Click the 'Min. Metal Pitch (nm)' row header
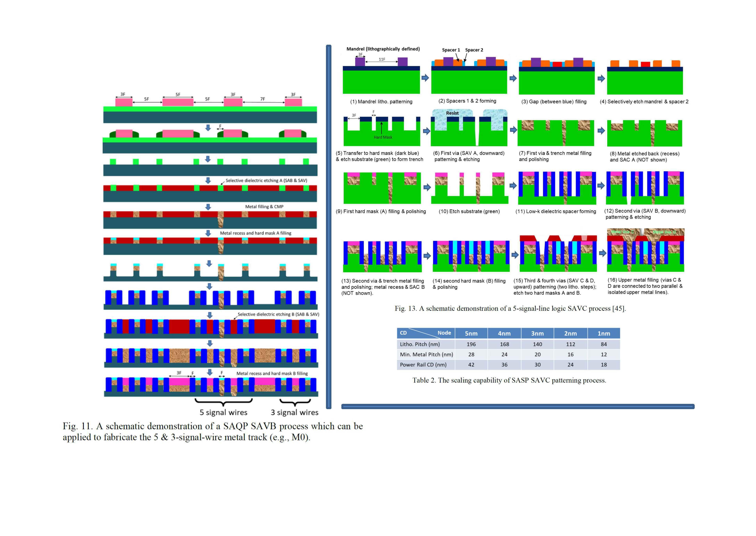Image resolution: width=756 pixels, height=536 pixels. pyautogui.click(x=426, y=354)
